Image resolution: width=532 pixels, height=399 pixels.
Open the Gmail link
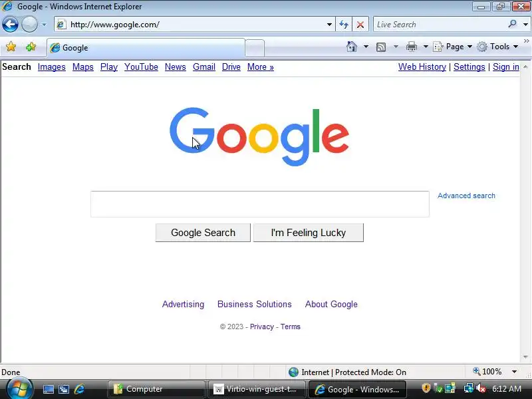pos(204,67)
